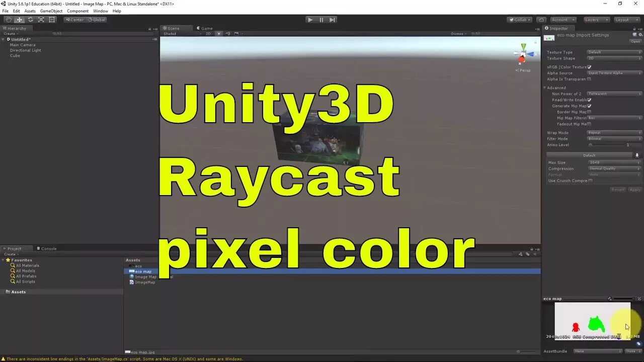
Task: Click the Revert button
Action: pyautogui.click(x=618, y=190)
